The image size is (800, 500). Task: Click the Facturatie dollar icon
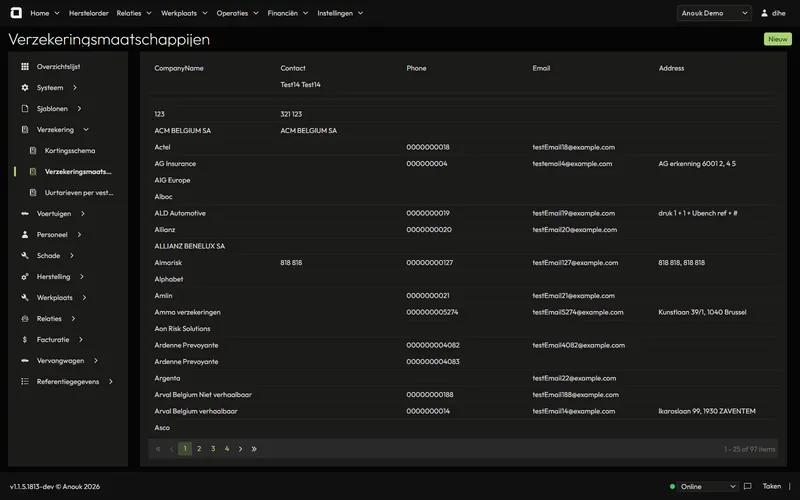[x=24, y=339]
